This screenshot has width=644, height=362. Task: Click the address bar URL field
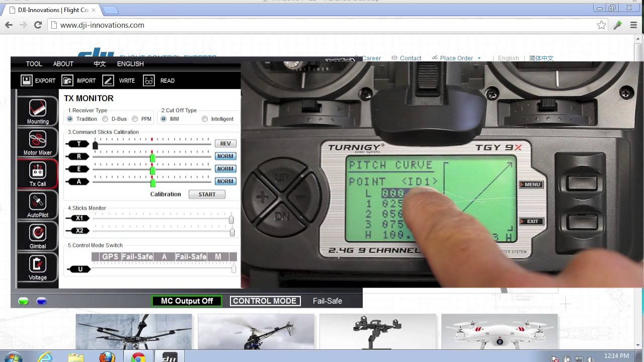[x=327, y=25]
